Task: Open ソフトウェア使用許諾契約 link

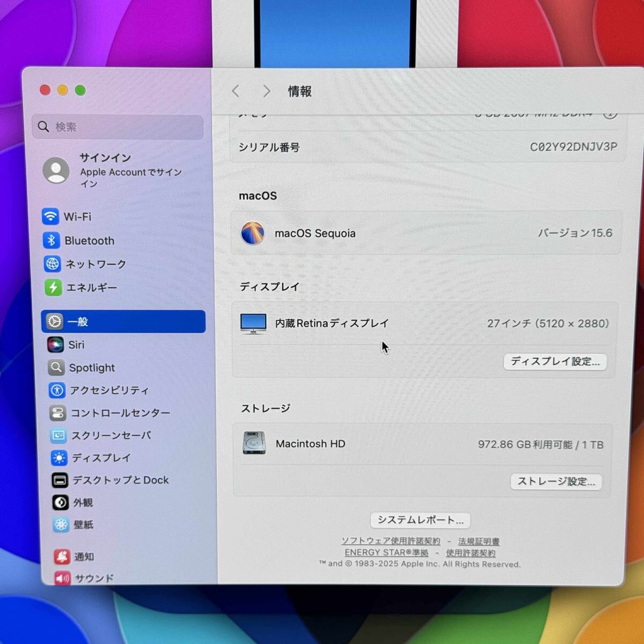Action: click(391, 541)
